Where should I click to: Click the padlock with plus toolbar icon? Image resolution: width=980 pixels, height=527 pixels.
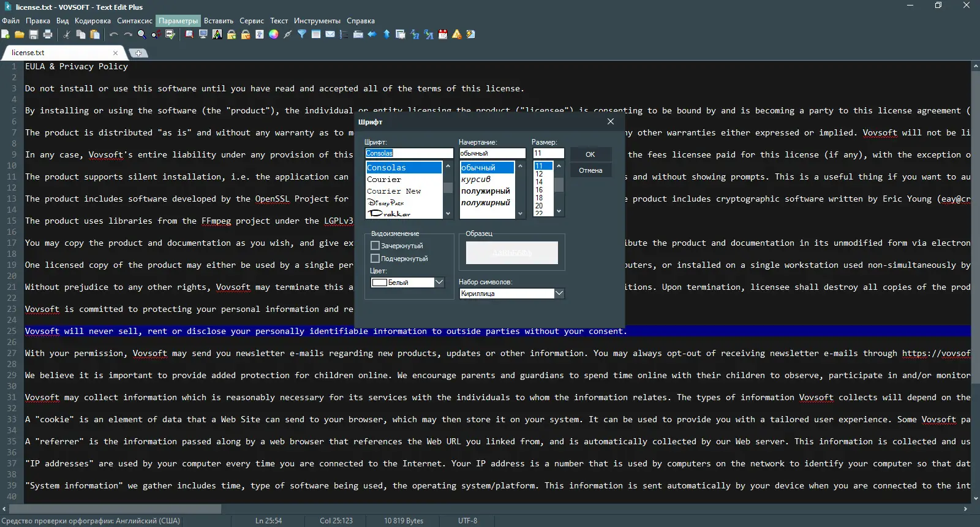point(232,34)
